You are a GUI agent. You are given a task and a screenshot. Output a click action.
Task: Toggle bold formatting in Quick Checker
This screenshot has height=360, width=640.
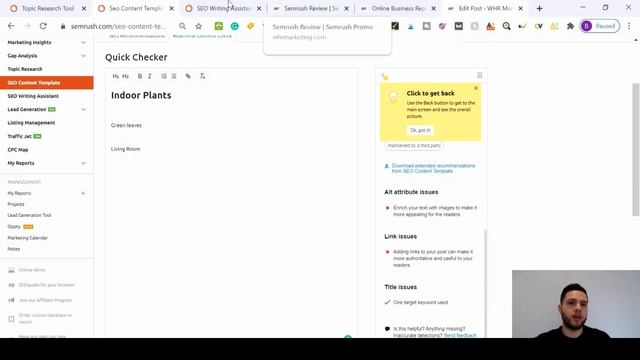[140, 76]
